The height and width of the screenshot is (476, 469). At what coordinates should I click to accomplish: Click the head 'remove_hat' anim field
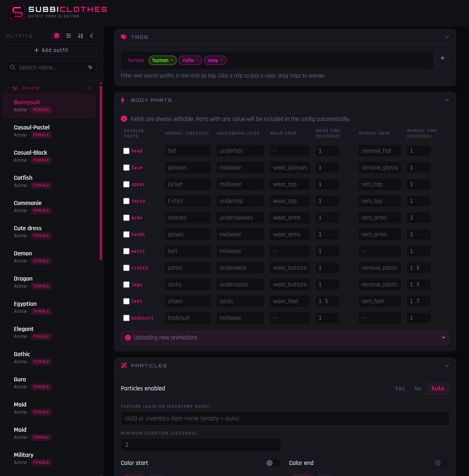click(380, 151)
